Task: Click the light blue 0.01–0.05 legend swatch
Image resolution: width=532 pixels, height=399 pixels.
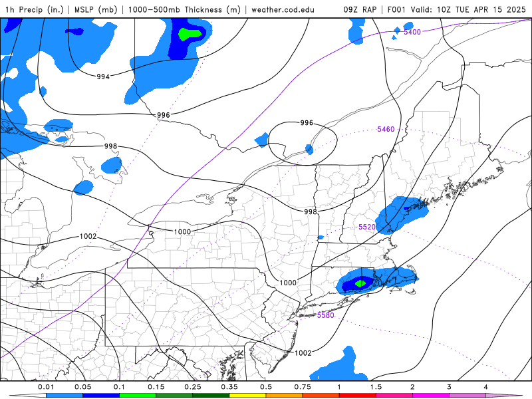Action: (x=64, y=396)
